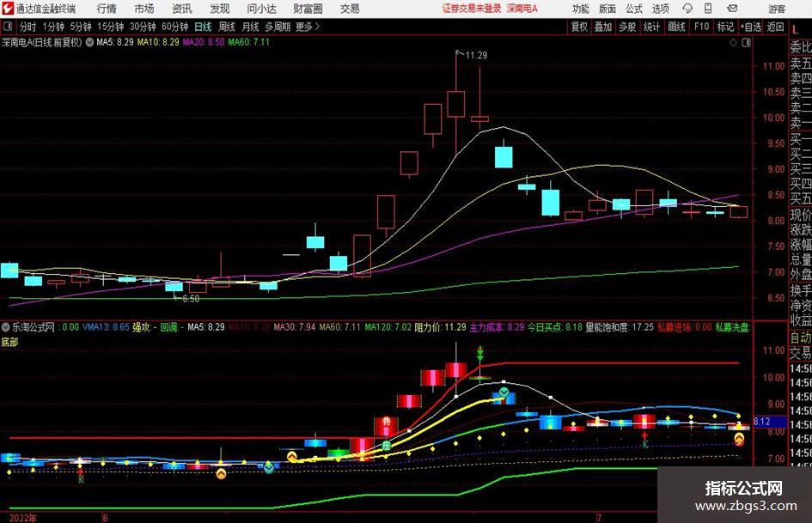The image size is (812, 523).
Task: Click the green double down arrow marker
Action: coord(480,353)
